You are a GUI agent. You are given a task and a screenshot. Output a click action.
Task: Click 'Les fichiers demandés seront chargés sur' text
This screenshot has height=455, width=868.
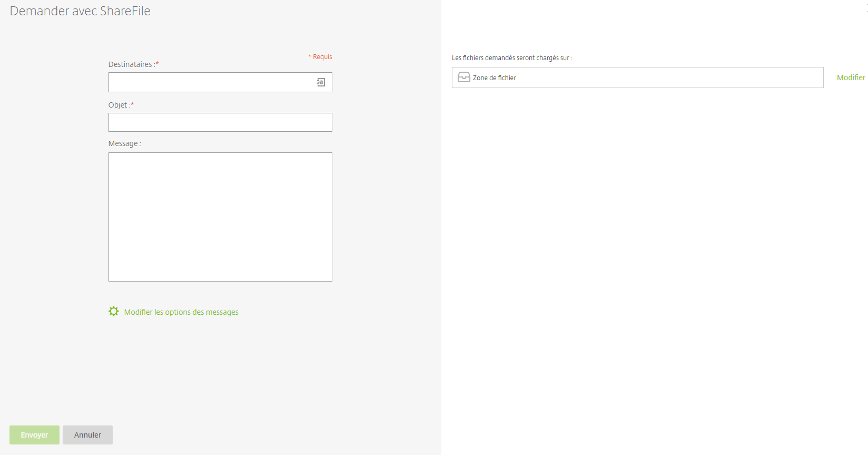[x=512, y=58]
